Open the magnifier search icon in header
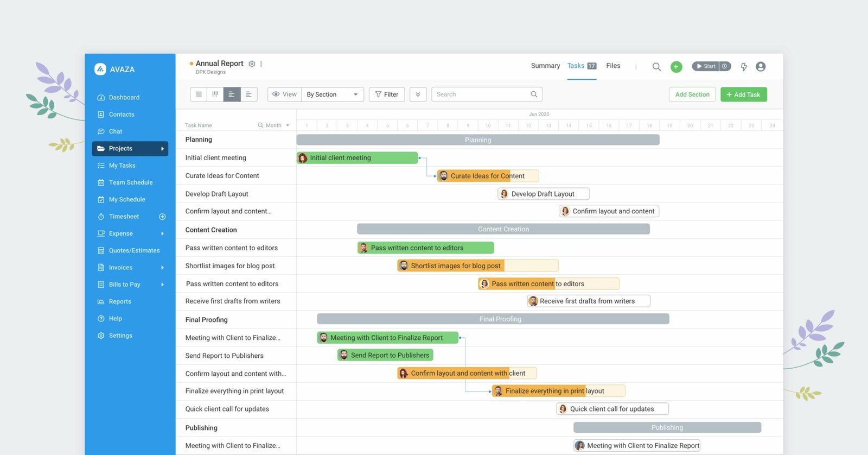868x455 pixels. (x=656, y=67)
